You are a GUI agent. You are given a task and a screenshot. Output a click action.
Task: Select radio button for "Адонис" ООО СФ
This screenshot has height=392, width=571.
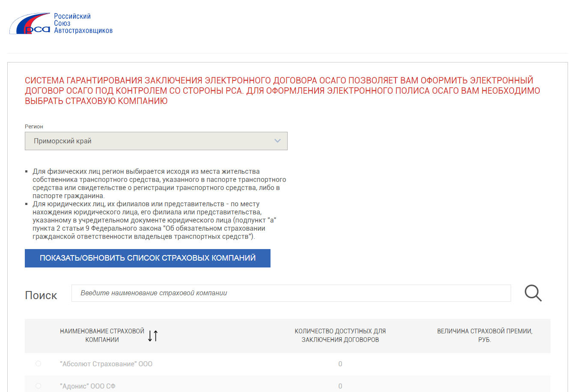tap(38, 386)
